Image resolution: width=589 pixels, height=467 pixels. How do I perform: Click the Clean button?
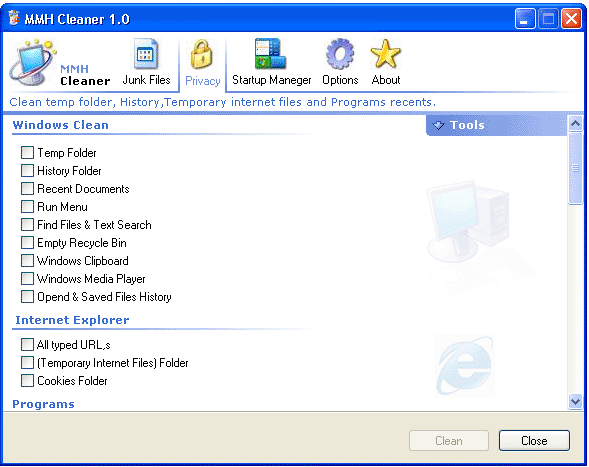pyautogui.click(x=449, y=441)
